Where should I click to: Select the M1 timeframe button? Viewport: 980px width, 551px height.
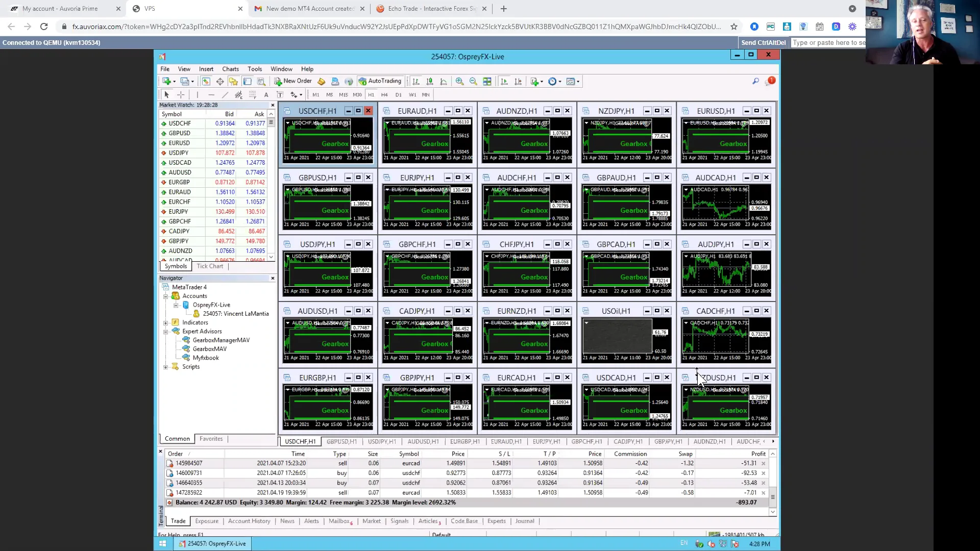point(315,94)
